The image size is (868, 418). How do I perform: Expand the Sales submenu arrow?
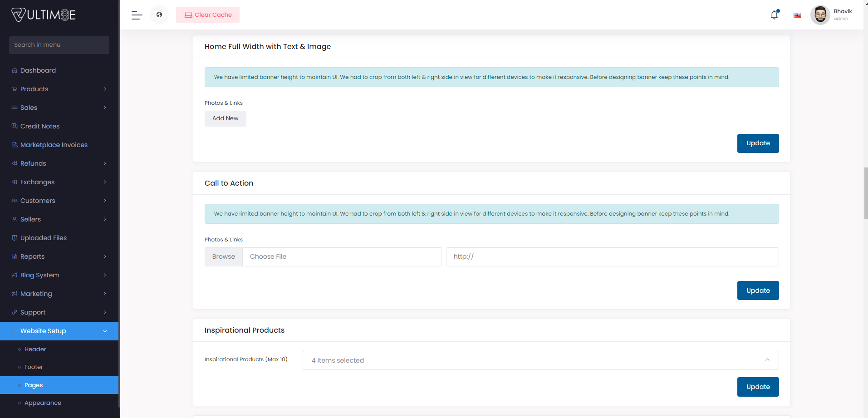coord(105,108)
